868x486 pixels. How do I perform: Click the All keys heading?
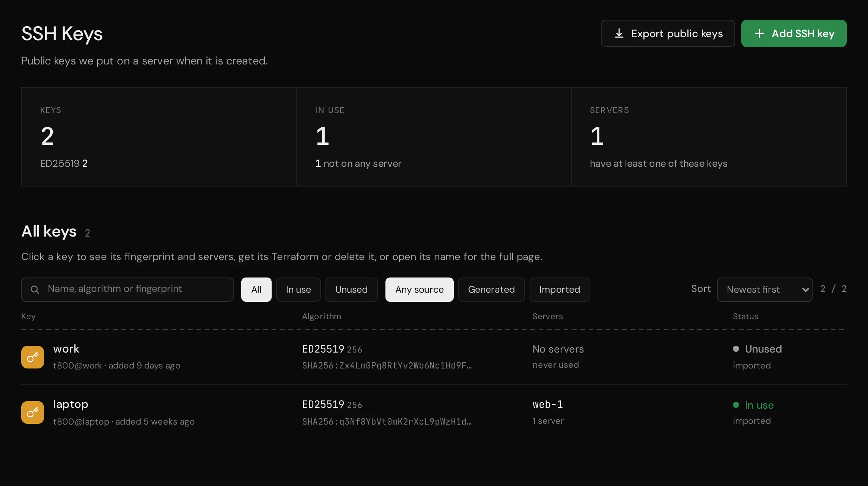(x=49, y=231)
